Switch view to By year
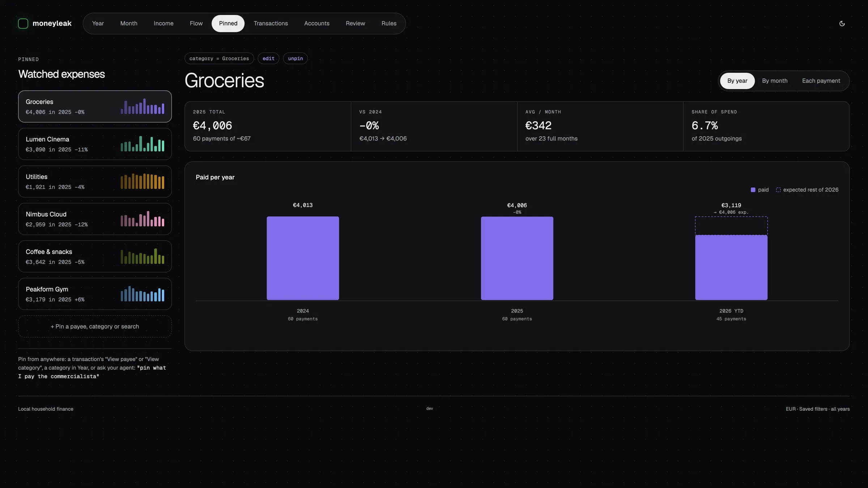 click(737, 81)
